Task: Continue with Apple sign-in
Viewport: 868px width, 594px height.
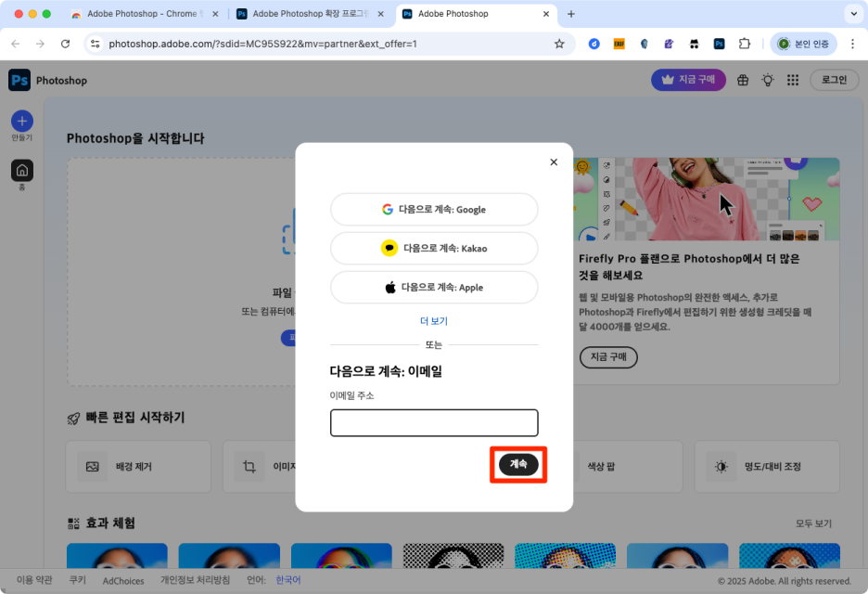Action: click(x=434, y=287)
